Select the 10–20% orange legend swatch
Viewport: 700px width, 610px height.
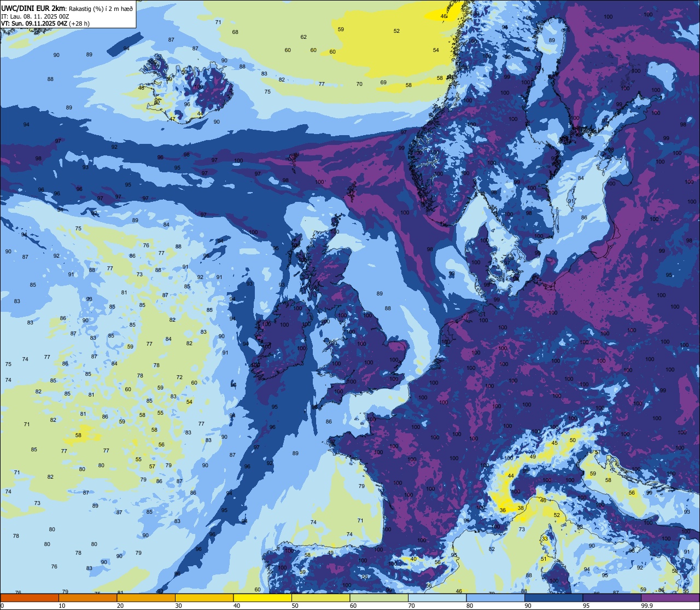coord(87,598)
